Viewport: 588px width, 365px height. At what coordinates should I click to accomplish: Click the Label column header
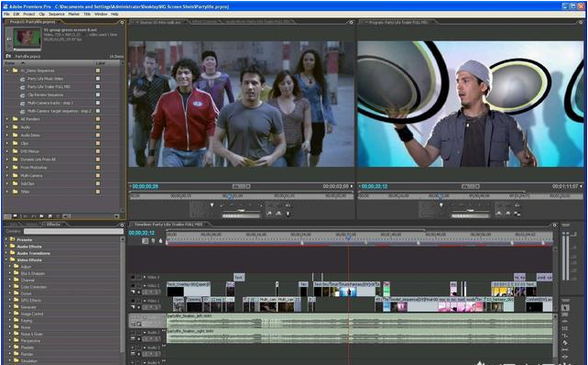click(101, 63)
